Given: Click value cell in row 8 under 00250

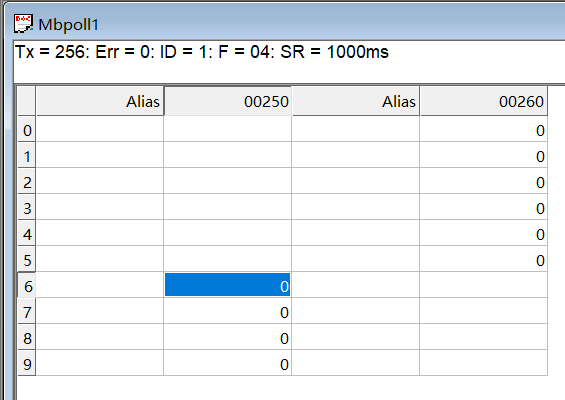Looking at the screenshot, I should (227, 337).
